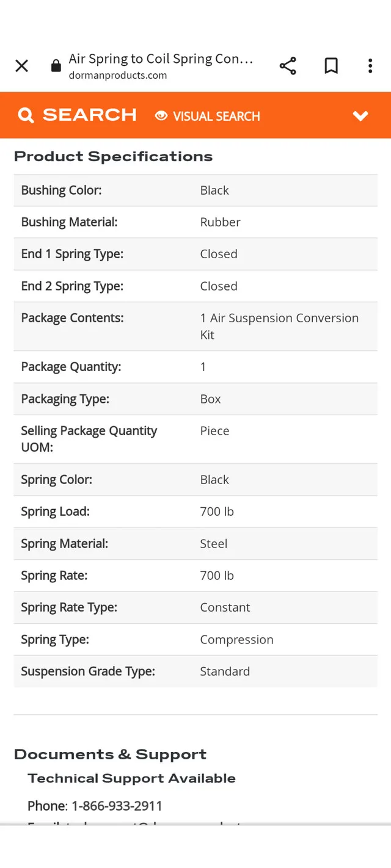Bookmark this product page
The width and height of the screenshot is (391, 868).
pos(331,65)
